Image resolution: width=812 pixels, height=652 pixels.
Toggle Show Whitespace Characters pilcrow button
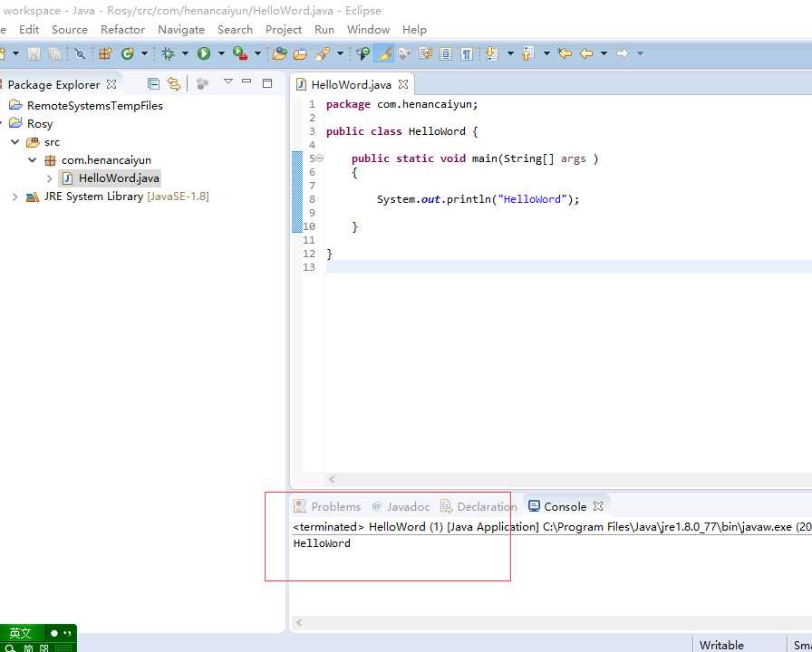click(x=467, y=53)
